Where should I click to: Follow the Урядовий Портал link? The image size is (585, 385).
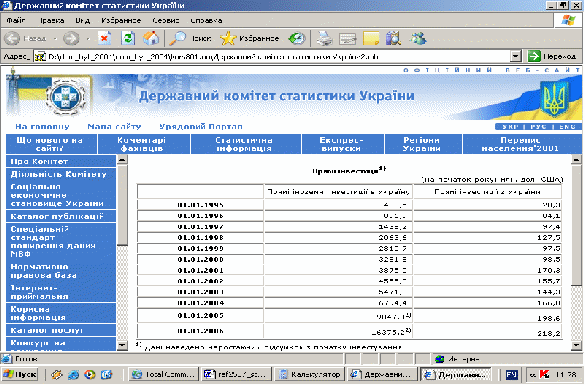[x=201, y=126]
